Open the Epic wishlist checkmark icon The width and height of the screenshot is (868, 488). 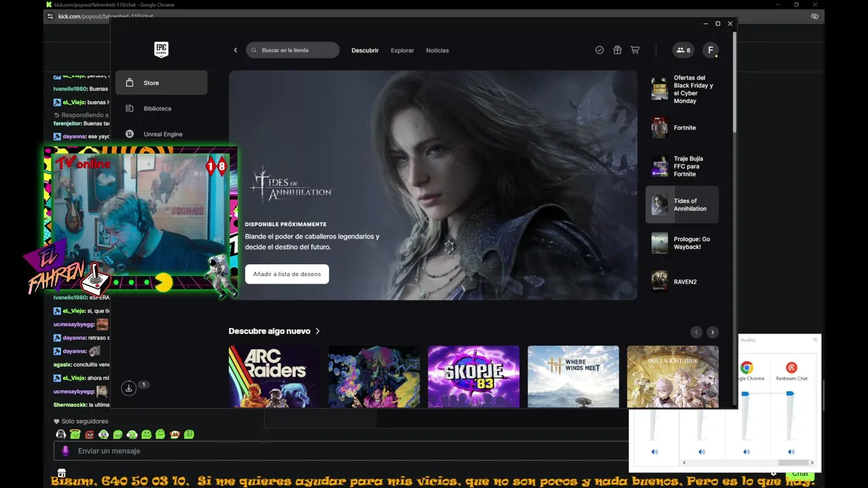pyautogui.click(x=599, y=50)
